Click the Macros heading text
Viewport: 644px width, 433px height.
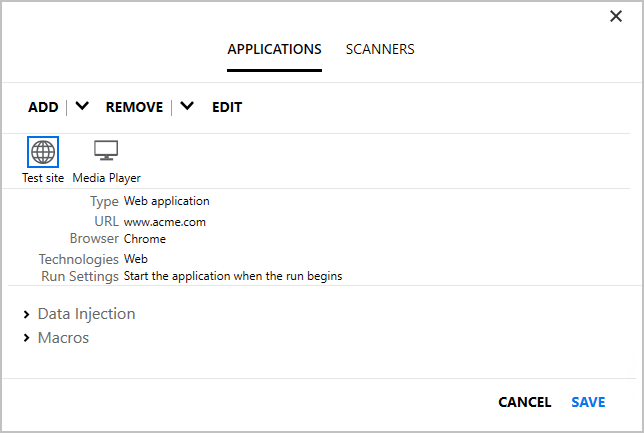click(63, 338)
